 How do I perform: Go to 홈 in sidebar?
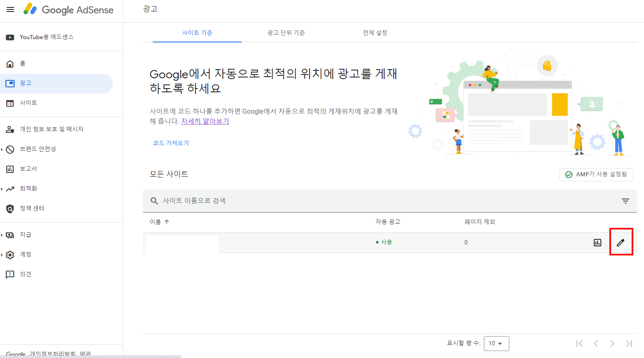click(23, 63)
